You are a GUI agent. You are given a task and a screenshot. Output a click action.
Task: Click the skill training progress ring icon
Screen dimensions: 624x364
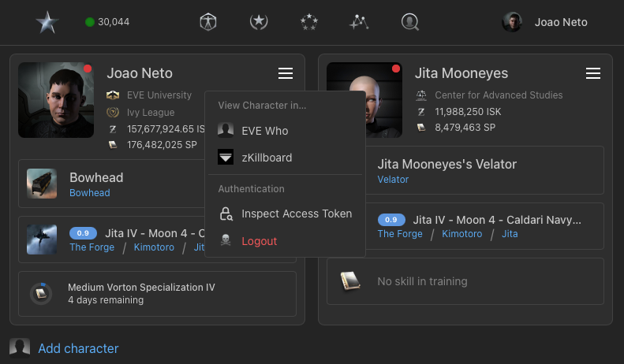41,294
